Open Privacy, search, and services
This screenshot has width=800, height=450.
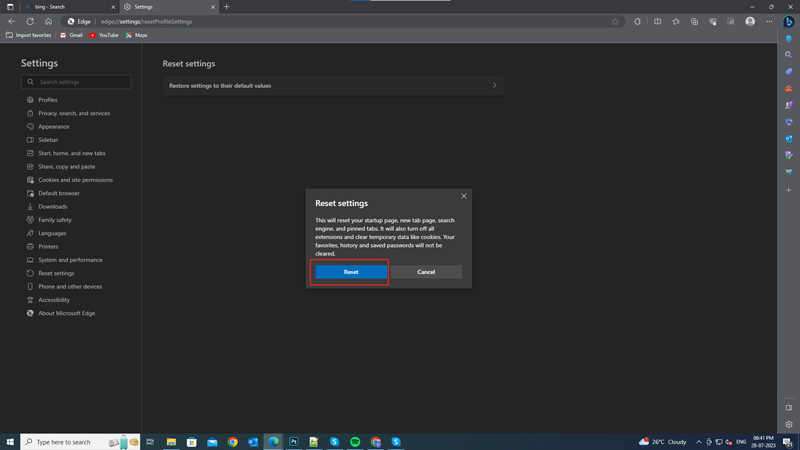tap(74, 113)
